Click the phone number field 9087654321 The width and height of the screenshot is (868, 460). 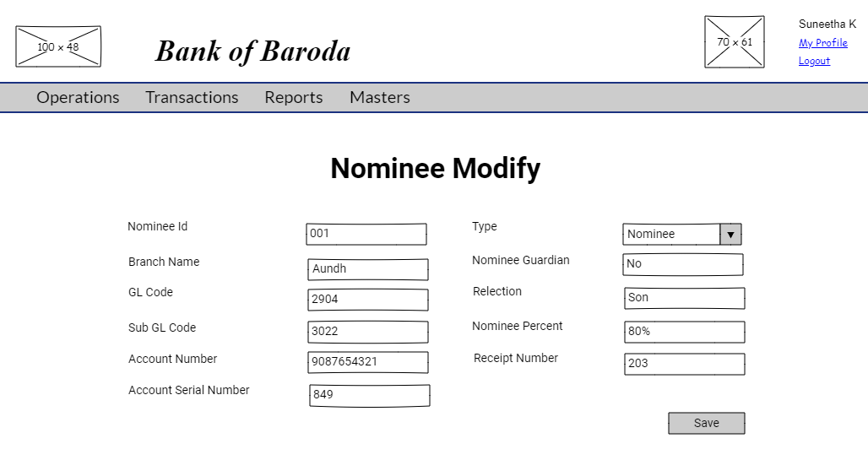pyautogui.click(x=368, y=362)
